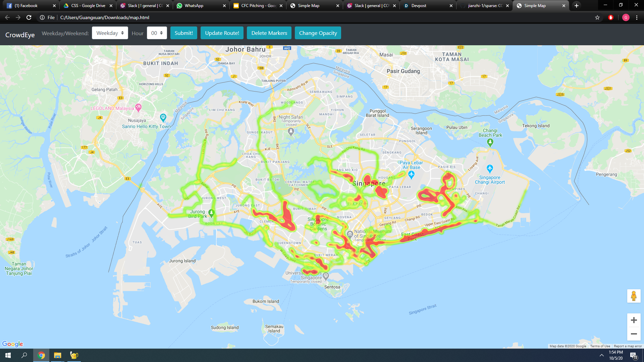Screen dimensions: 644x362
Task: Toggle heatmap with Change Opacity button
Action: click(x=318, y=33)
